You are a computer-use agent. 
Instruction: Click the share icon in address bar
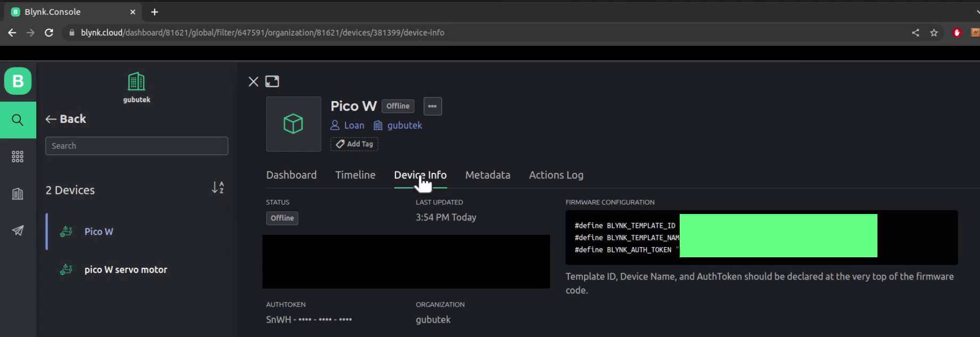tap(916, 32)
